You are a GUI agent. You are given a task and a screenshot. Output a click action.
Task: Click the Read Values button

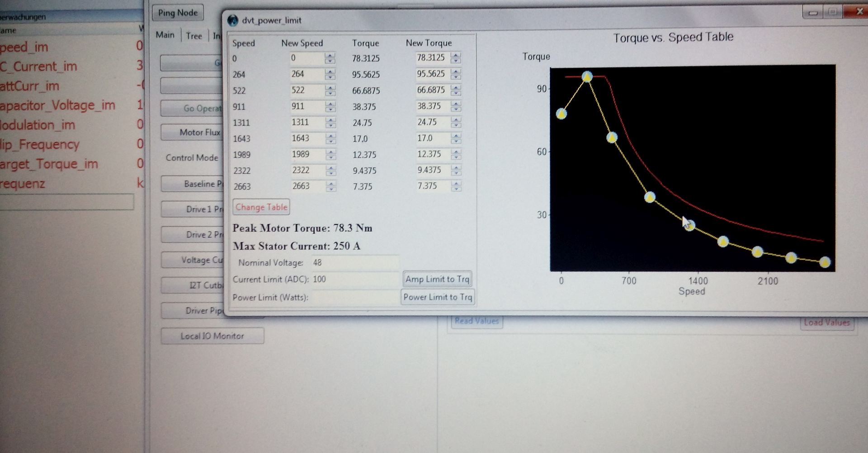click(x=476, y=321)
